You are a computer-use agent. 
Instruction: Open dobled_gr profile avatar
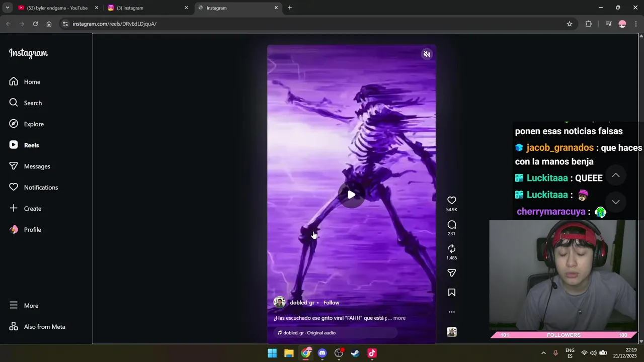[x=279, y=302]
